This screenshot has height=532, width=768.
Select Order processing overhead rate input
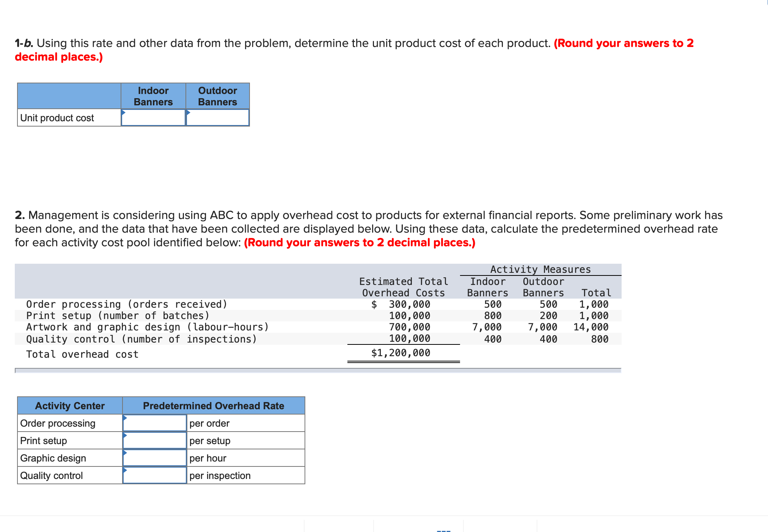point(154,423)
